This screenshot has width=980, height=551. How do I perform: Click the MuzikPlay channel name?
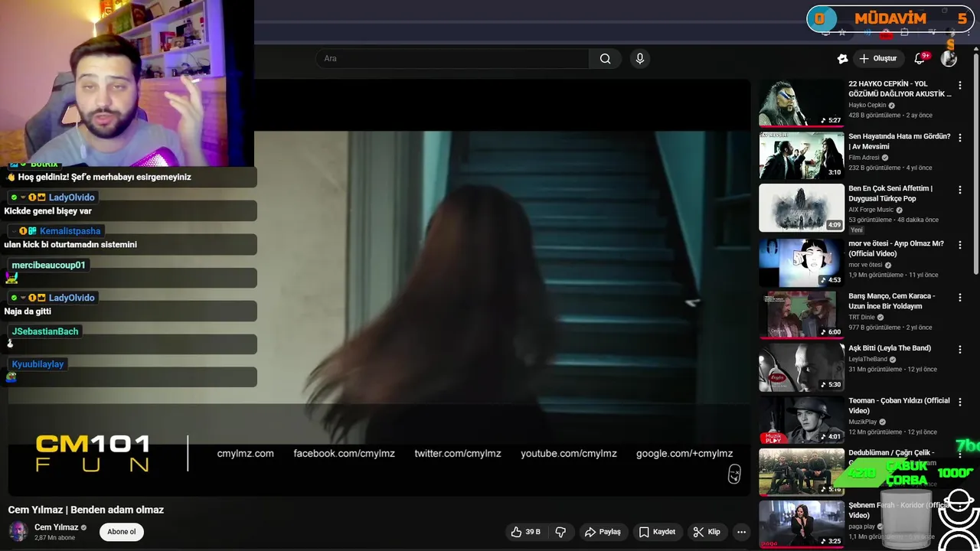862,422
